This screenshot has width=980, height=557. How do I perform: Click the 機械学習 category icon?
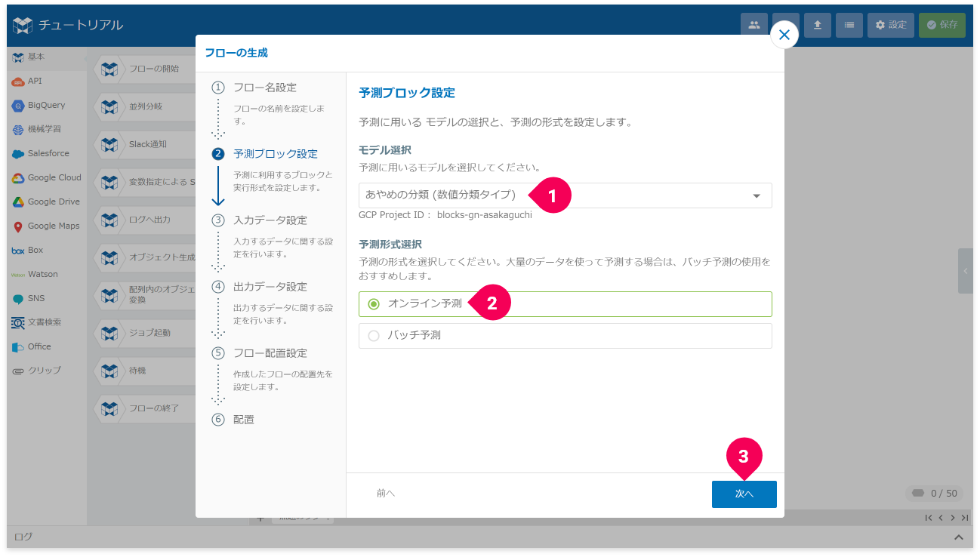18,130
